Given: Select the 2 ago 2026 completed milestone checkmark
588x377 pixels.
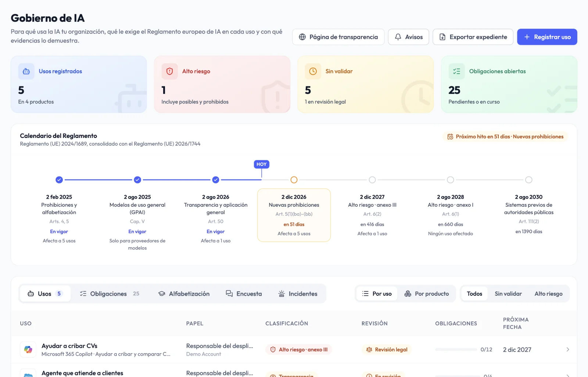Looking at the screenshot, I should (216, 180).
